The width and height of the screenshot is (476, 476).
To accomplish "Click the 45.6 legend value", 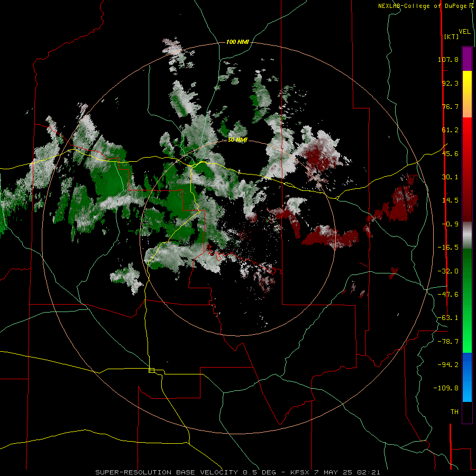I will [x=450, y=153].
